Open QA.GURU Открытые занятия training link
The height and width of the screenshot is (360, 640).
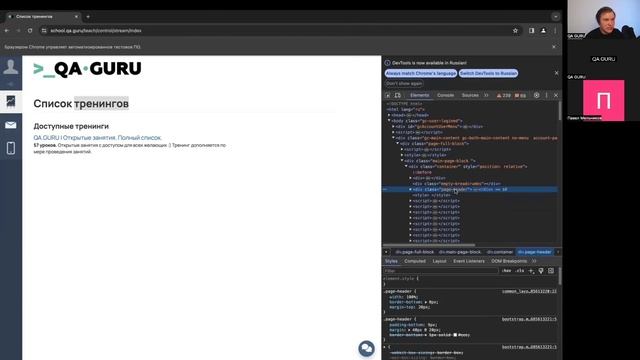coord(98,138)
